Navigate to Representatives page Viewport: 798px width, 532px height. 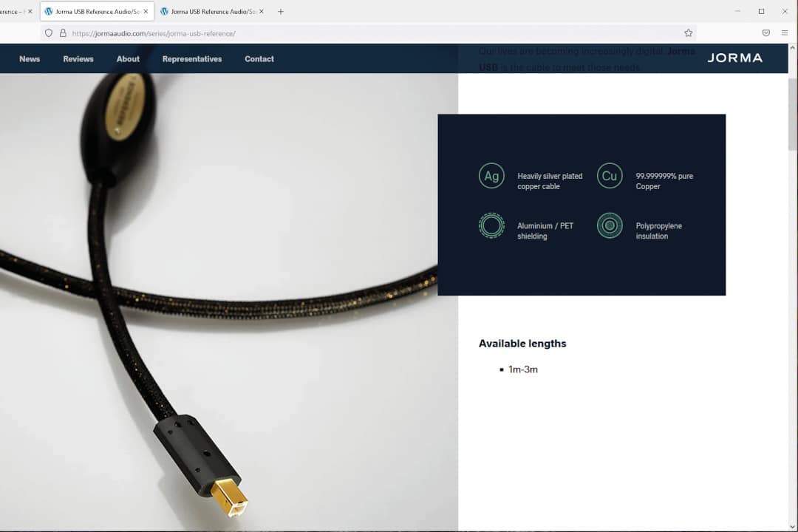(x=192, y=59)
